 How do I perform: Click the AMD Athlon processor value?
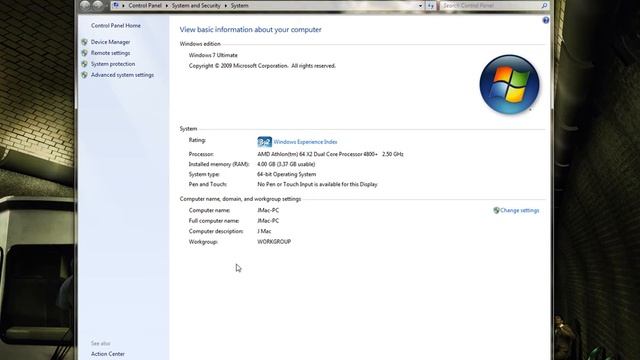tap(330, 154)
